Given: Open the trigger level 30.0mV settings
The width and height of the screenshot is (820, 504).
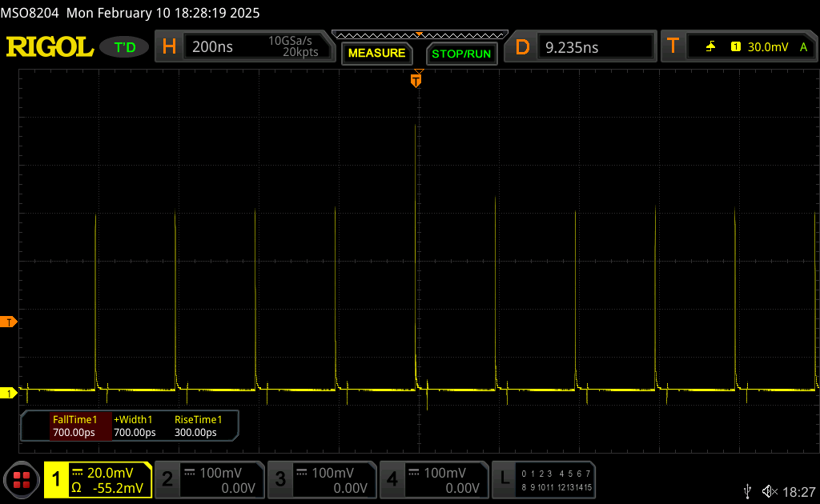Looking at the screenshot, I should pyautogui.click(x=765, y=47).
